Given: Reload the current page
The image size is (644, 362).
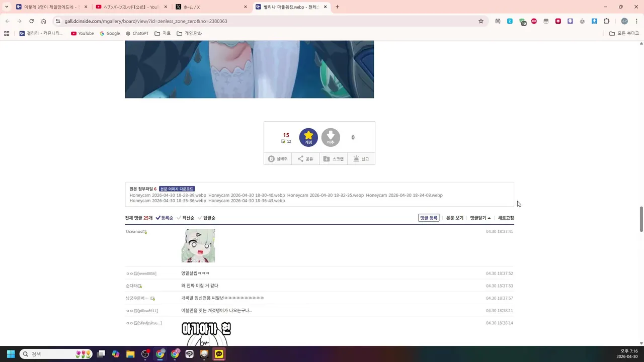Looking at the screenshot, I should (x=31, y=21).
